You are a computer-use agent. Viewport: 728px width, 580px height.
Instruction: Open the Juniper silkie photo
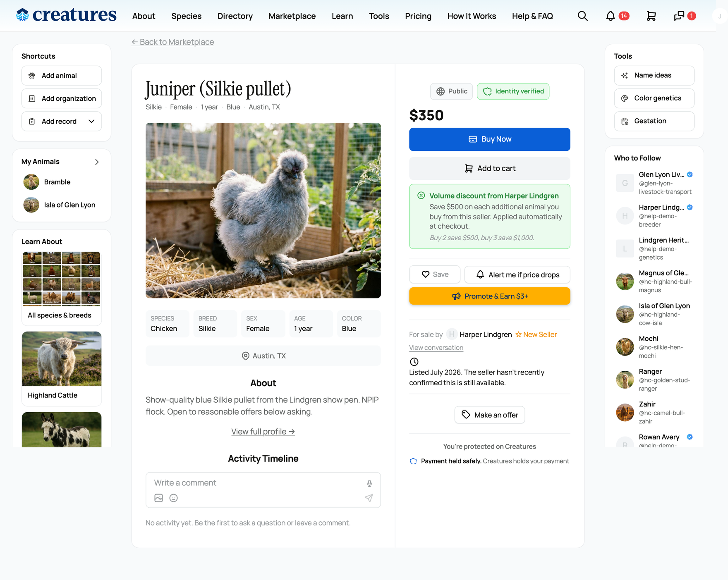(263, 210)
